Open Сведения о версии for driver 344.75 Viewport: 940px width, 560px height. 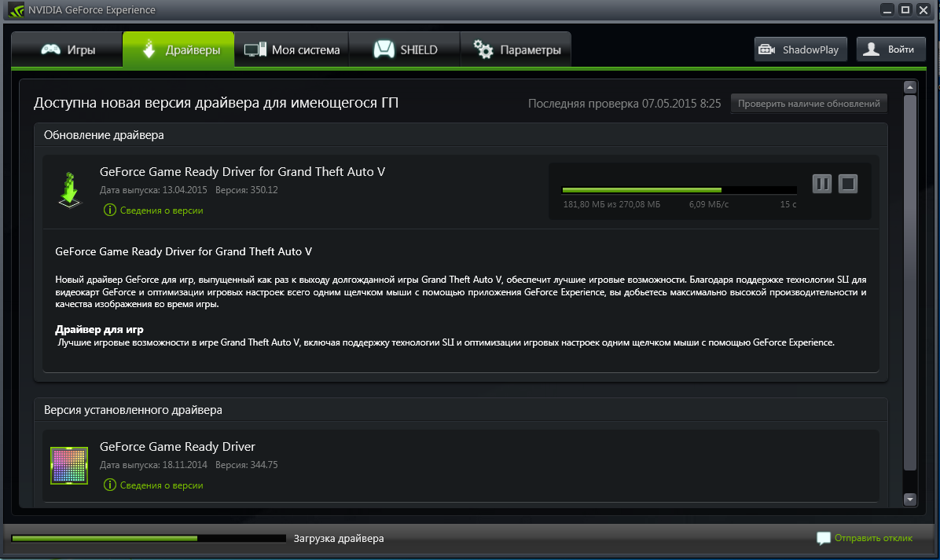pyautogui.click(x=153, y=485)
